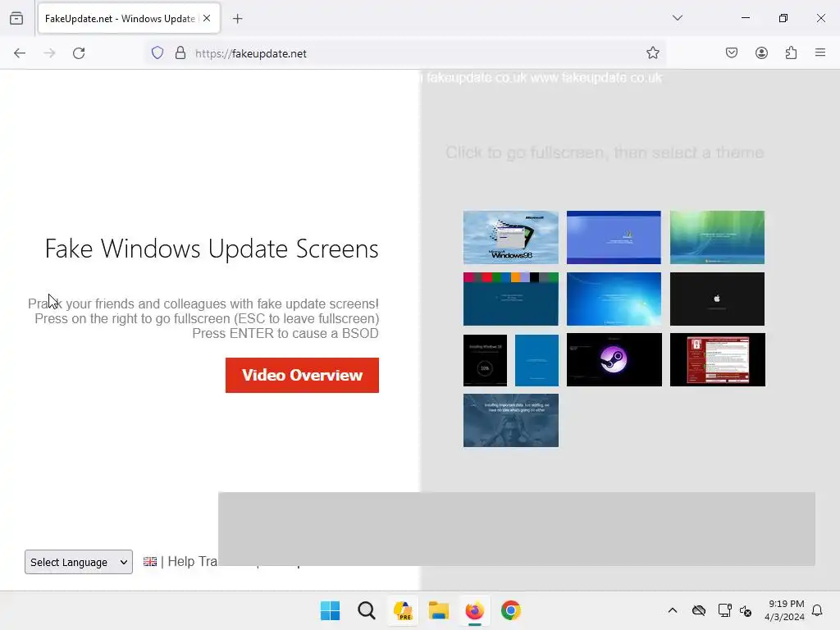Click the cloud sync tray icon

point(699,610)
